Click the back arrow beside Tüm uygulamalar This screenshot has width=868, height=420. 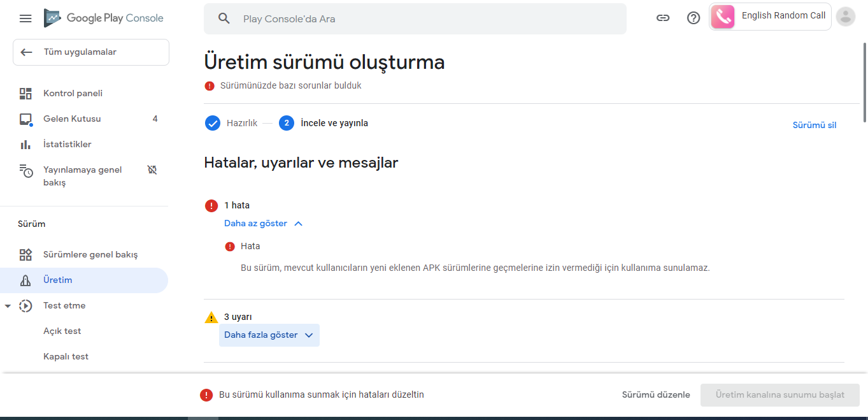(26, 52)
